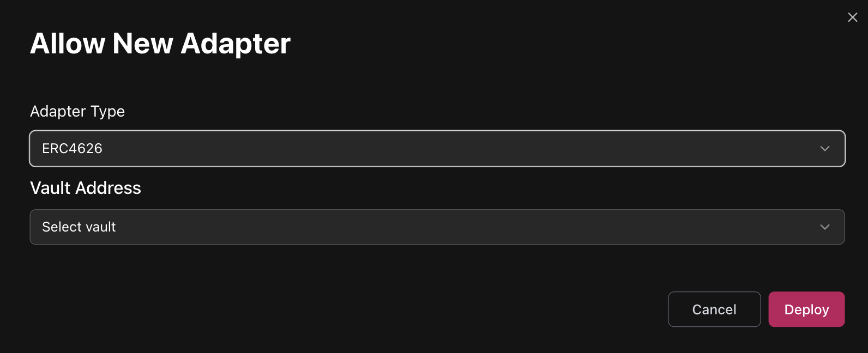Select the ERC4626 value text

tap(72, 149)
